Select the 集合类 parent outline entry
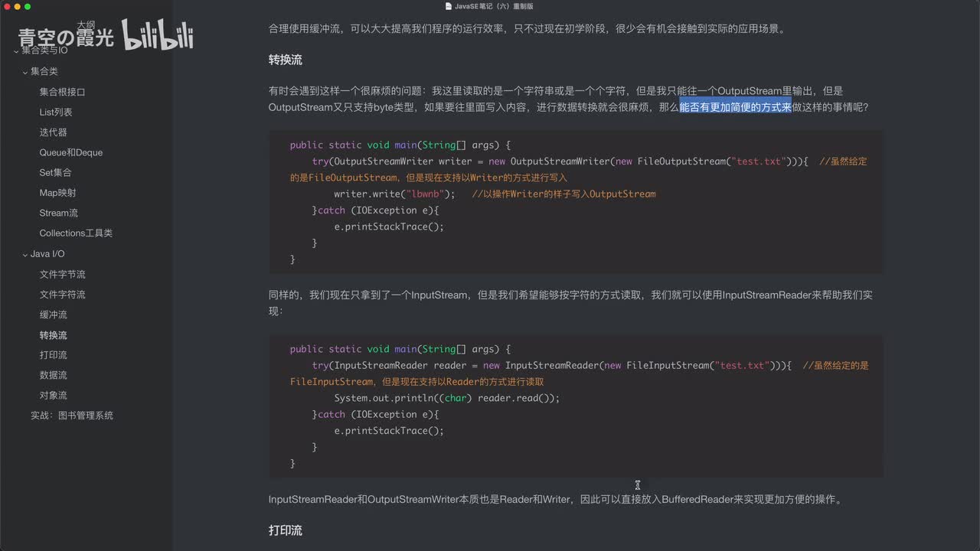 (44, 71)
